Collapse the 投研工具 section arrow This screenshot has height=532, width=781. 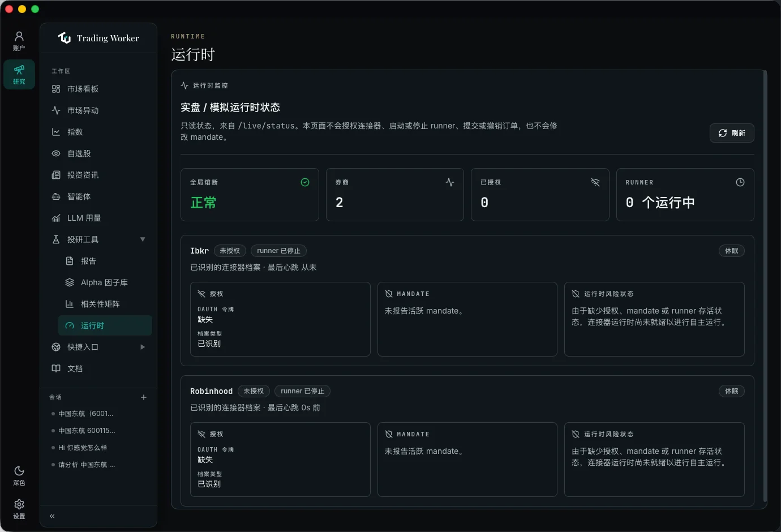pyautogui.click(x=143, y=239)
